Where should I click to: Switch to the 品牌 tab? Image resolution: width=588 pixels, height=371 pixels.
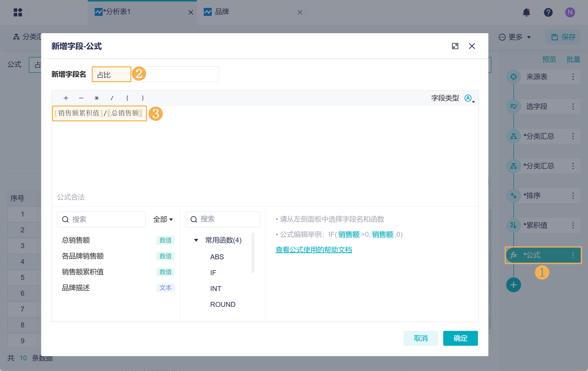point(222,12)
